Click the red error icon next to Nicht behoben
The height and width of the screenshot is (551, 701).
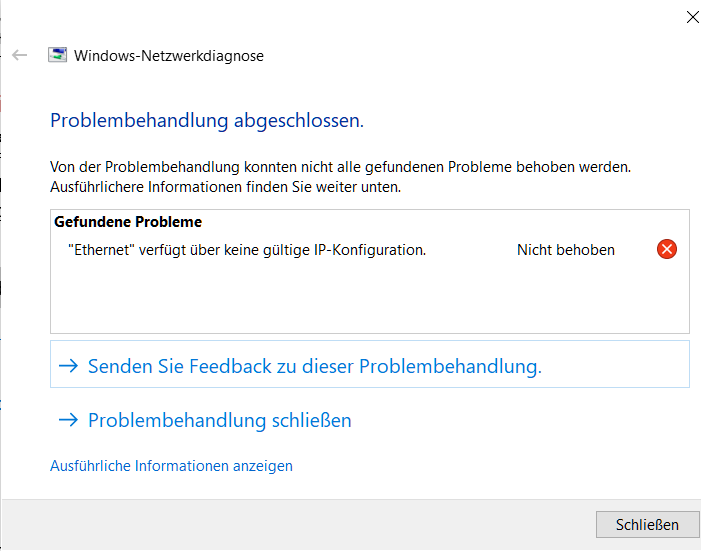click(x=667, y=249)
